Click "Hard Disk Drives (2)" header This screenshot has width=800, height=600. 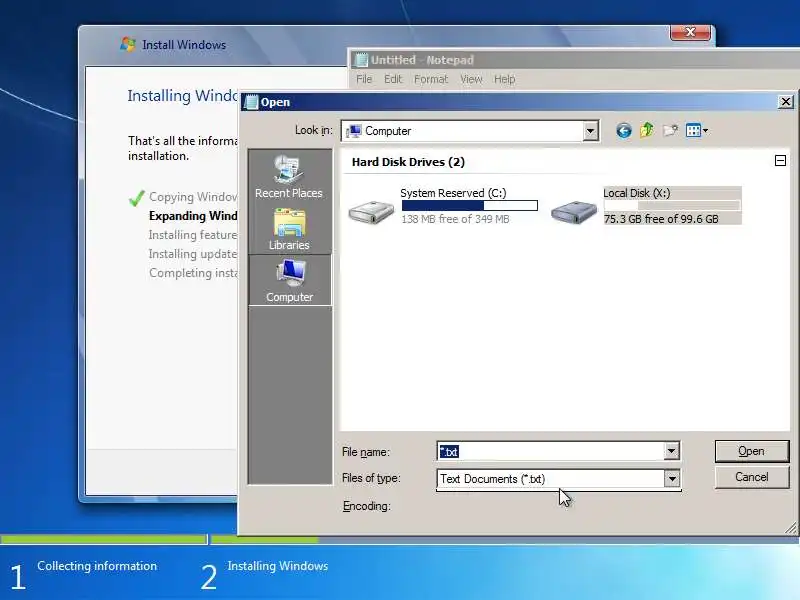(408, 162)
